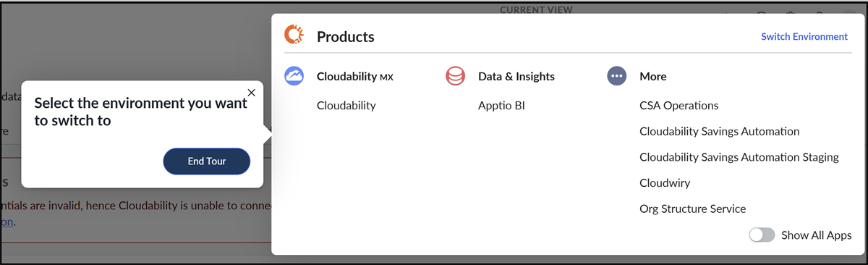Click the More heading label
This screenshot has width=868, height=265.
pyautogui.click(x=653, y=76)
